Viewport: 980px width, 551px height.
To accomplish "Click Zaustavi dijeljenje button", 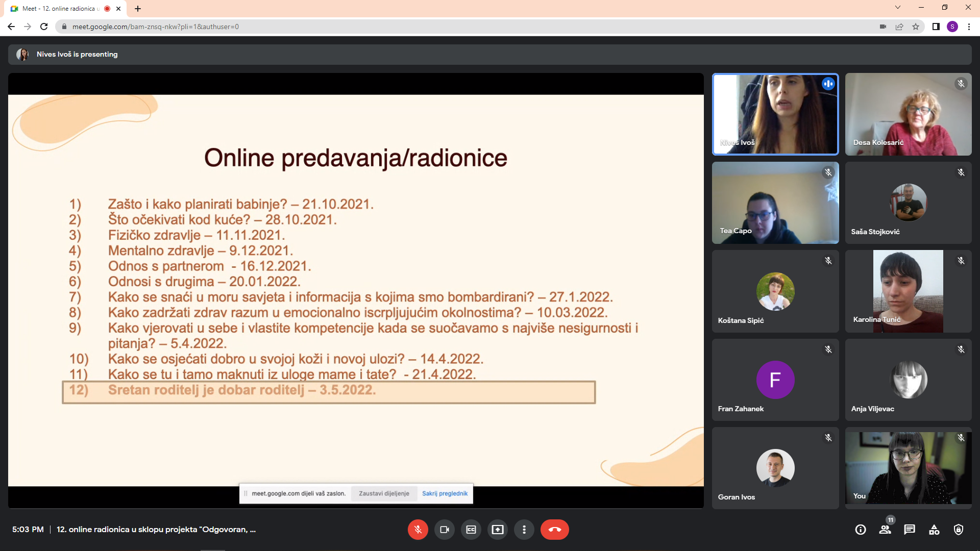I will point(384,493).
